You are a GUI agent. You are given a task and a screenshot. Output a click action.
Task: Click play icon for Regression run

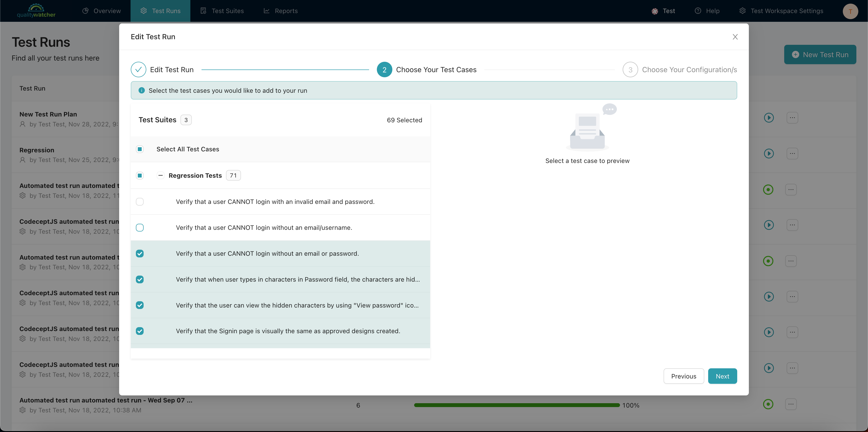(x=769, y=153)
